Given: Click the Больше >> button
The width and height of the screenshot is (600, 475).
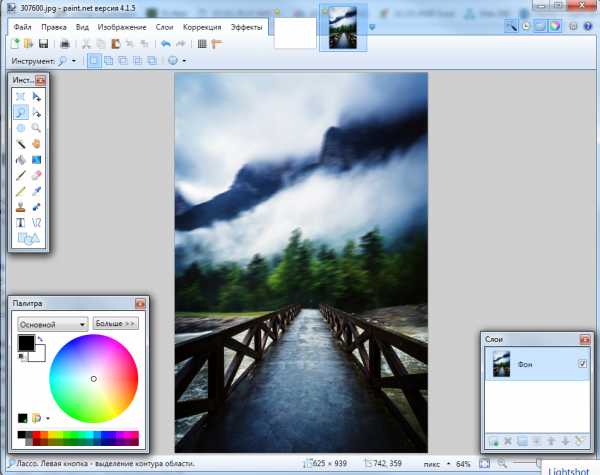Looking at the screenshot, I should [115, 324].
